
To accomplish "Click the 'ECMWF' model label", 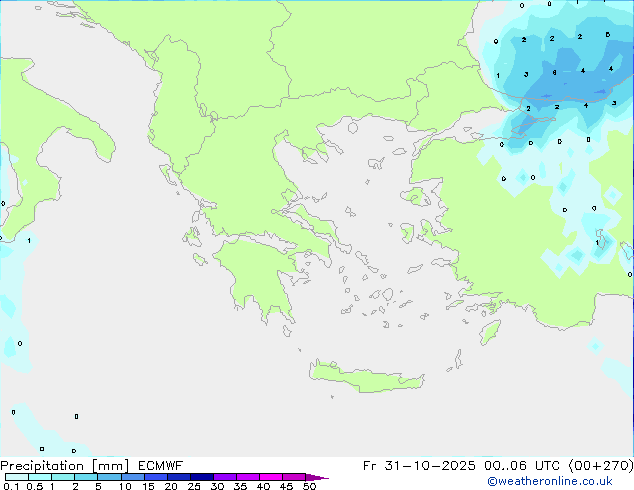I will (161, 466).
